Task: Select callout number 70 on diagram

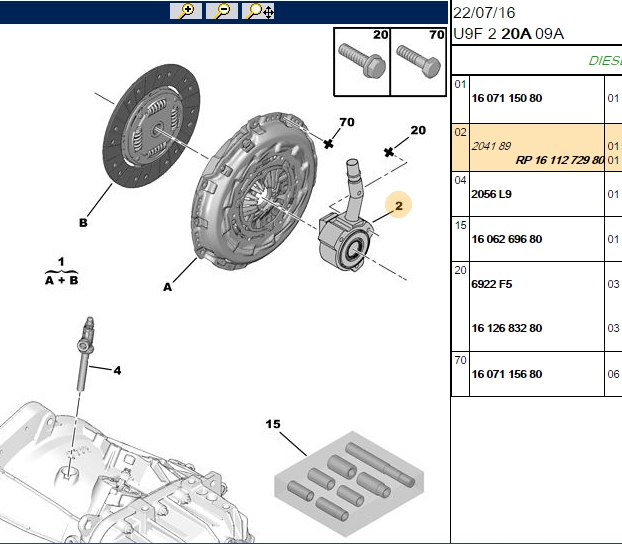Action: (347, 122)
